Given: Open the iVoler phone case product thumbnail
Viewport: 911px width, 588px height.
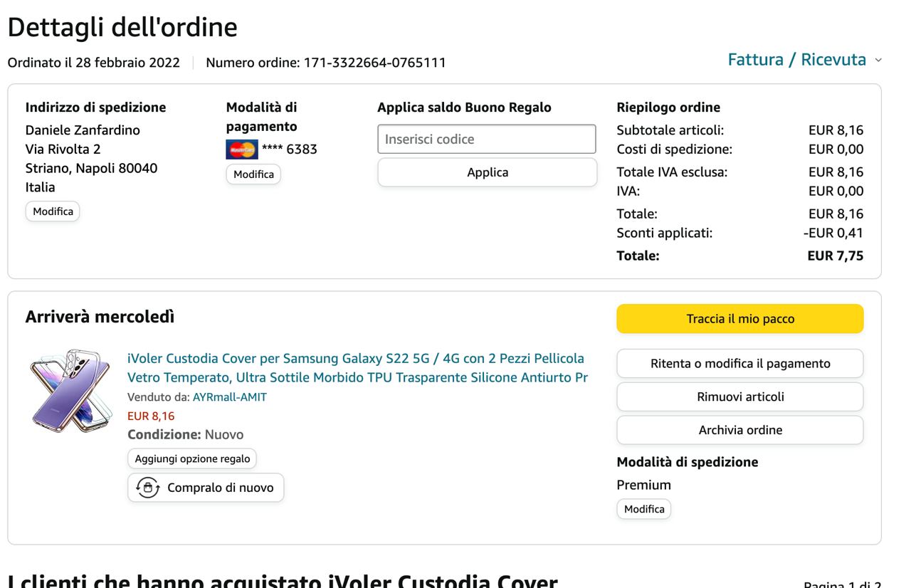Looking at the screenshot, I should pyautogui.click(x=70, y=391).
